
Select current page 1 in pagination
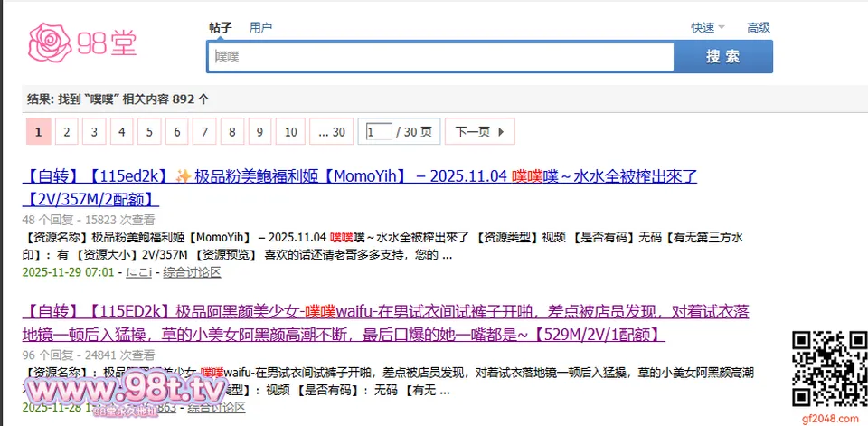39,132
